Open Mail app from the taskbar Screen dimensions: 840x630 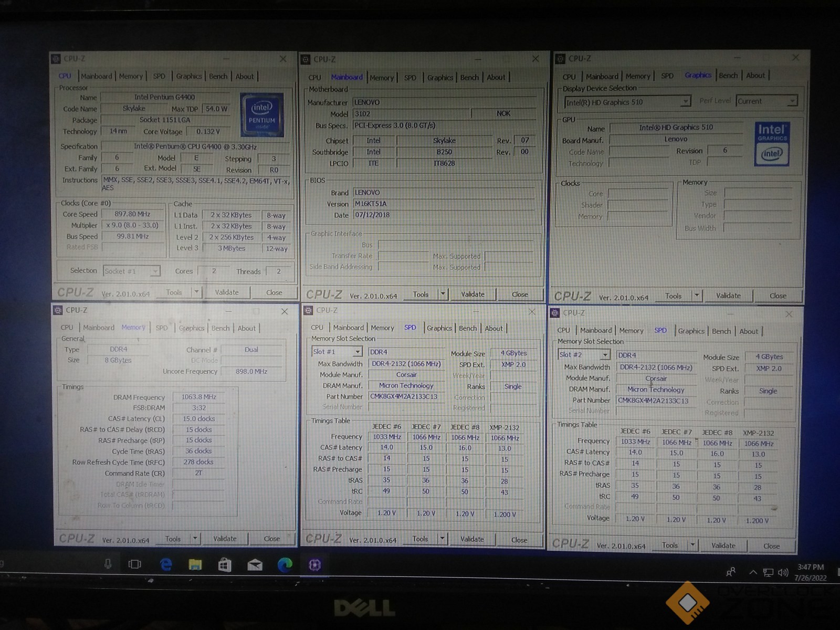[x=255, y=565]
